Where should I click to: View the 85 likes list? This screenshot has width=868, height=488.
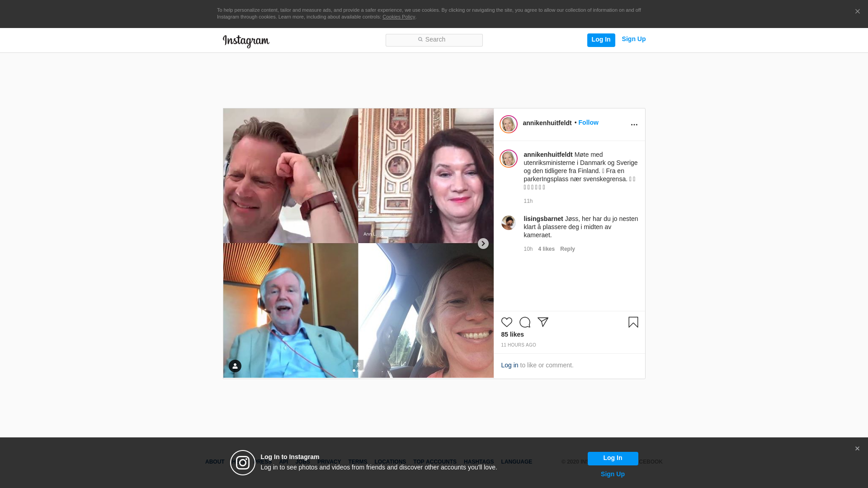pyautogui.click(x=512, y=334)
